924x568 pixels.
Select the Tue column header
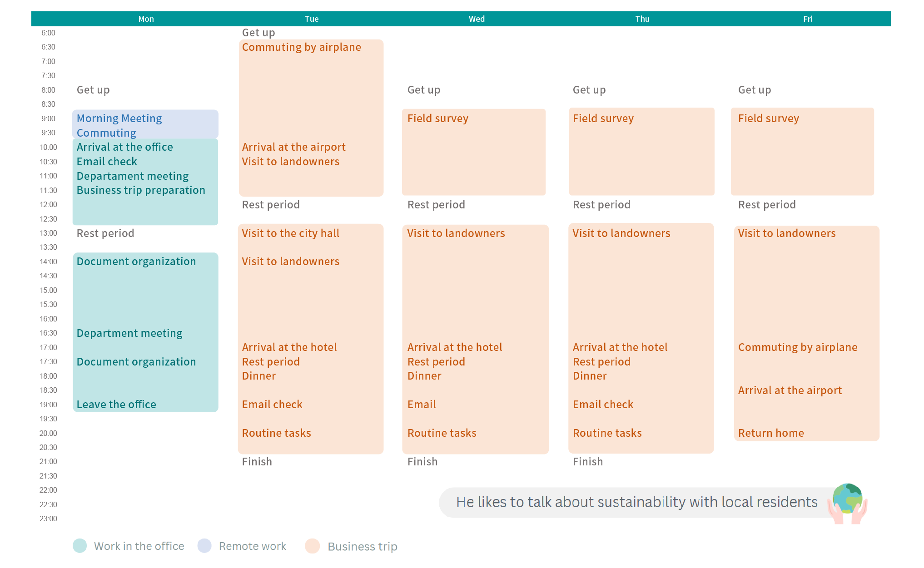312,19
